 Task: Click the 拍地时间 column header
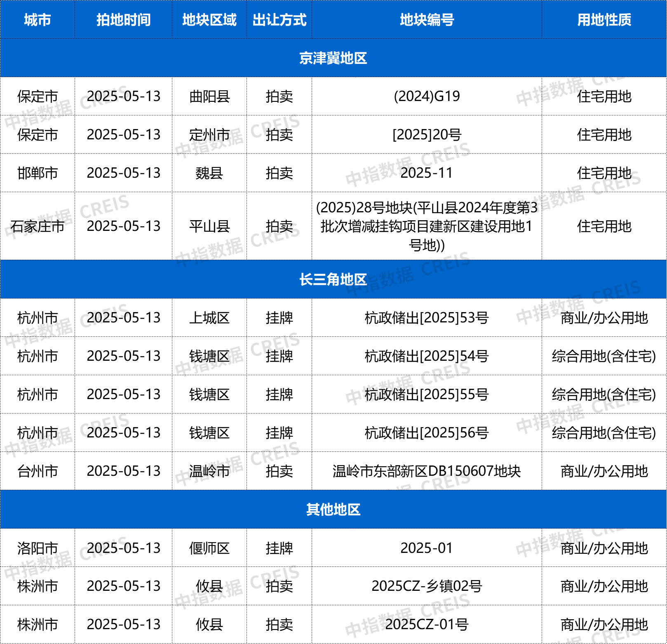124,20
